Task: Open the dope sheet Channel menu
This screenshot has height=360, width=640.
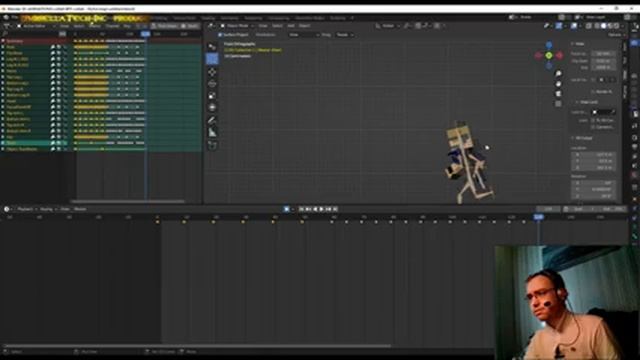Action: (x=112, y=26)
